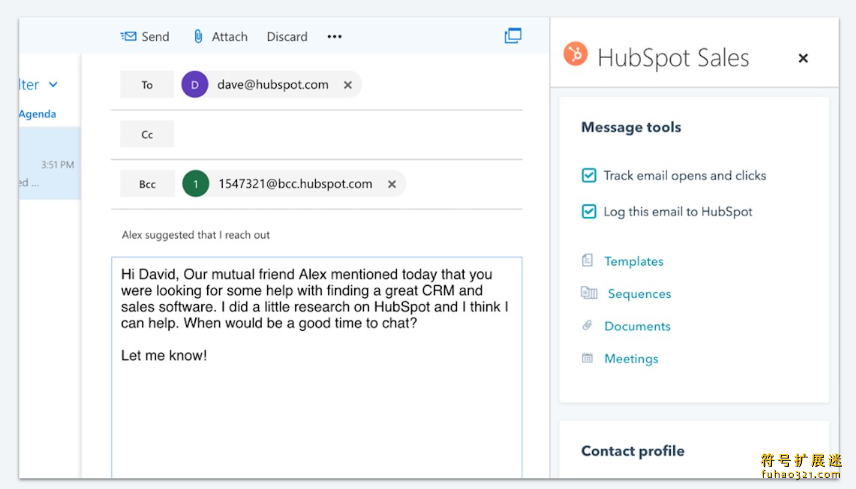Pop out message into new window
This screenshot has width=856, height=489.
tap(513, 35)
